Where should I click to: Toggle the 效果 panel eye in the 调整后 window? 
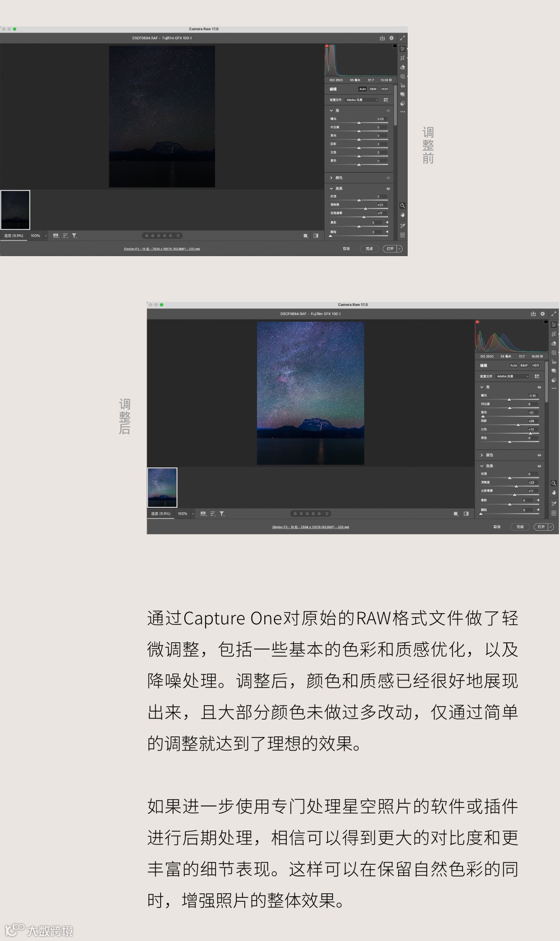[539, 466]
